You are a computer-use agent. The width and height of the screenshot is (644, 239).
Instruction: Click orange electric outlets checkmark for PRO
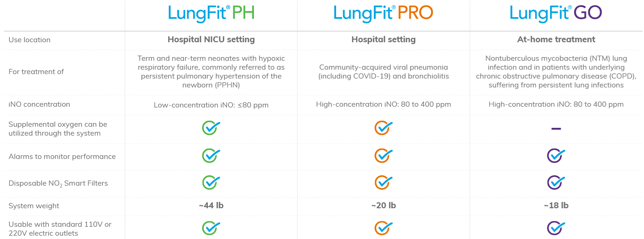[383, 228]
